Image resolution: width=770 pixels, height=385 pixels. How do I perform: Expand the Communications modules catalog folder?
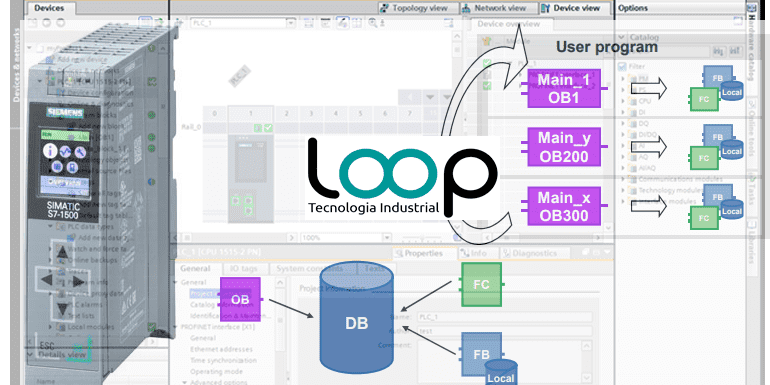click(x=623, y=179)
